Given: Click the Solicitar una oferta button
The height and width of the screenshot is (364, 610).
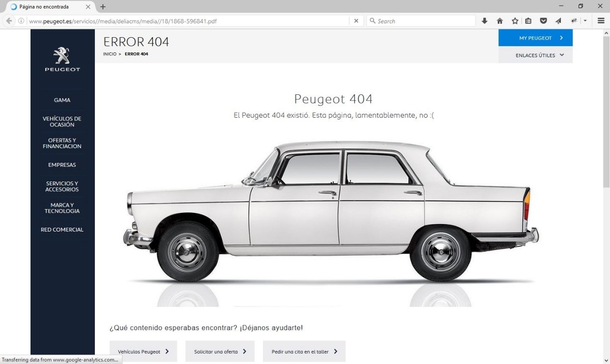Looking at the screenshot, I should click(220, 351).
